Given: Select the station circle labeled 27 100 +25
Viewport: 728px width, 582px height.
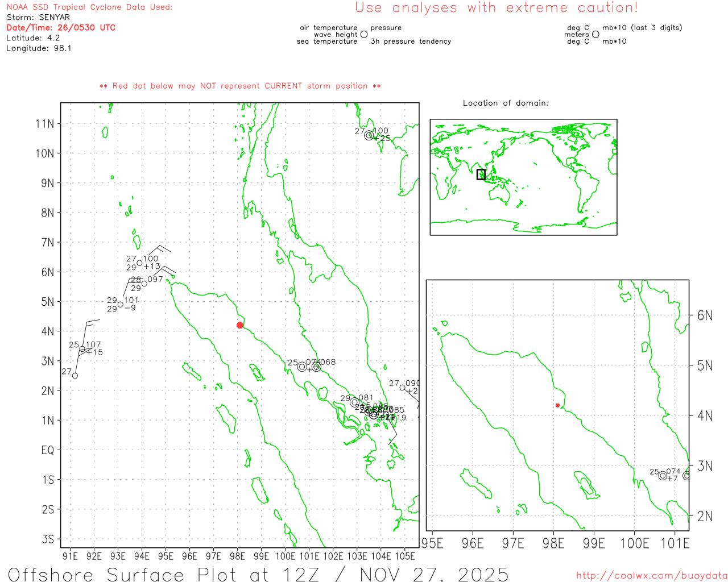Looking at the screenshot, I should 369,135.
